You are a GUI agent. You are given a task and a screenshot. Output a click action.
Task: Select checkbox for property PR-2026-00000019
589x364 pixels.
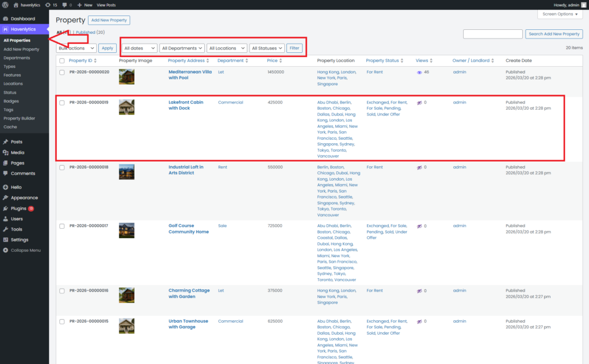[62, 103]
